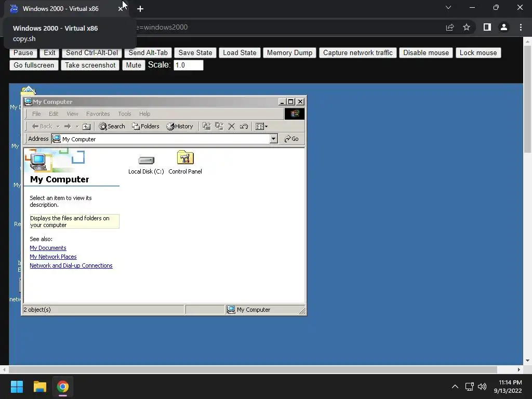The width and height of the screenshot is (532, 399).
Task: Click the Undo toolbar icon
Action: pyautogui.click(x=244, y=127)
